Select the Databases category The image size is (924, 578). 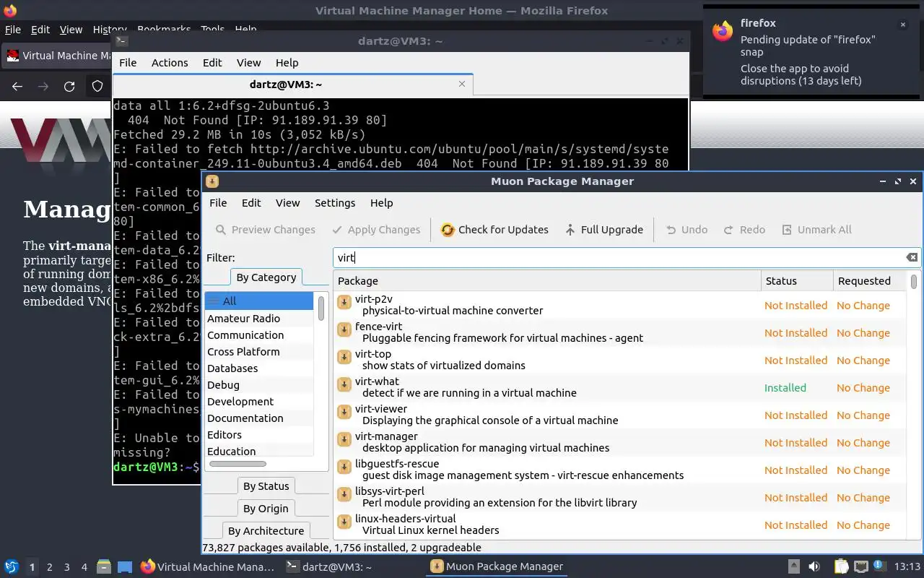point(259,368)
